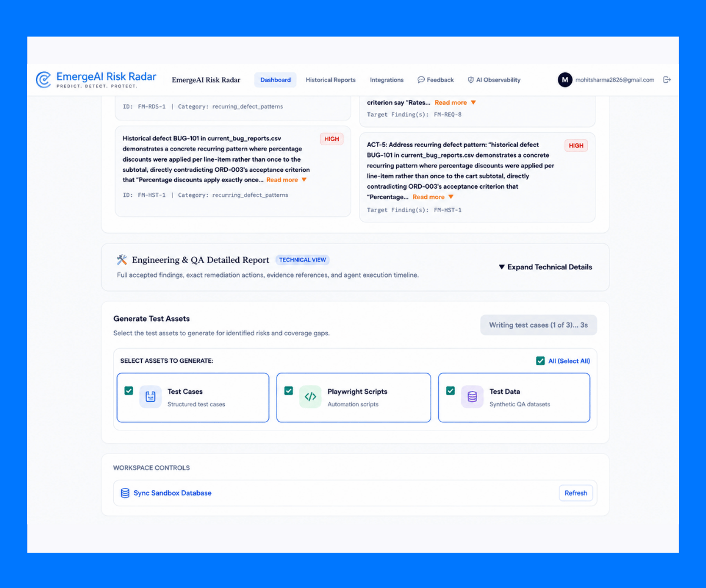The image size is (706, 588).
Task: Open the Integrations tab
Action: (387, 80)
